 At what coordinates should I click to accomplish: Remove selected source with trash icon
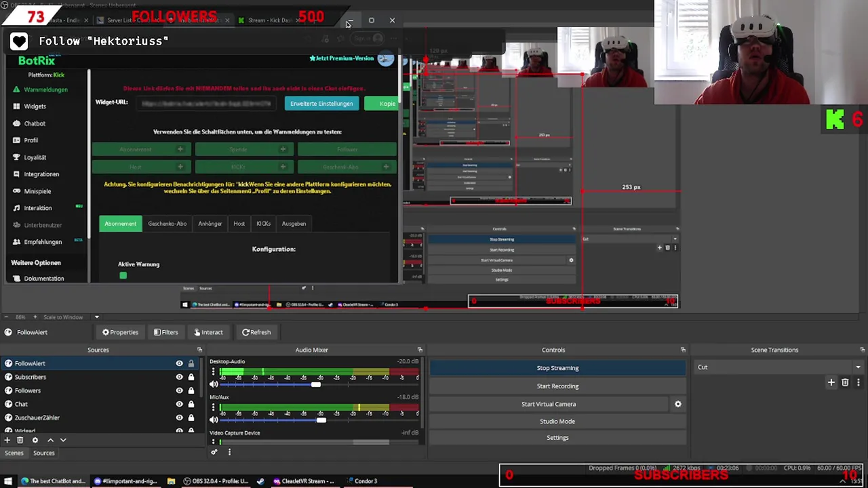pyautogui.click(x=20, y=440)
